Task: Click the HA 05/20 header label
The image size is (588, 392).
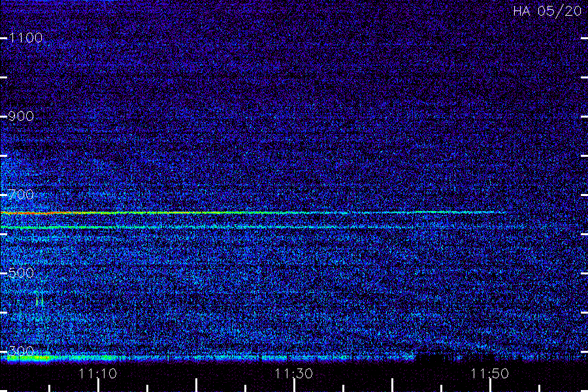Action: coord(547,11)
